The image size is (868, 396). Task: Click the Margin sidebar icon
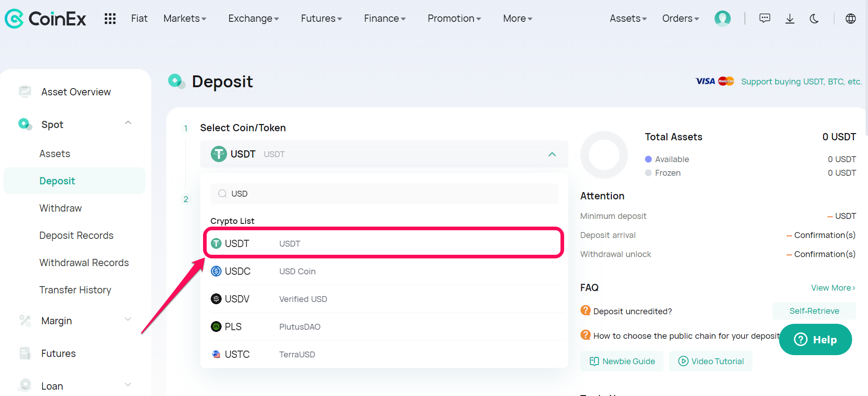click(x=25, y=321)
